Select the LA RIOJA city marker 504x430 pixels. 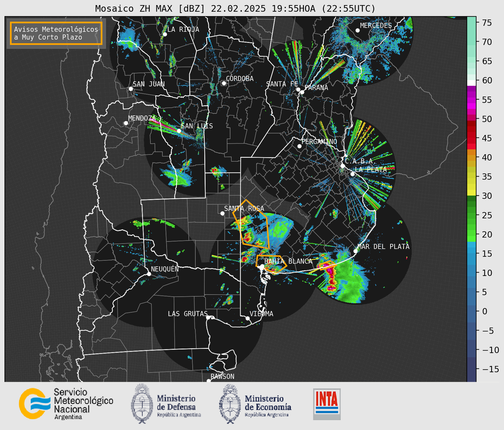(x=165, y=34)
